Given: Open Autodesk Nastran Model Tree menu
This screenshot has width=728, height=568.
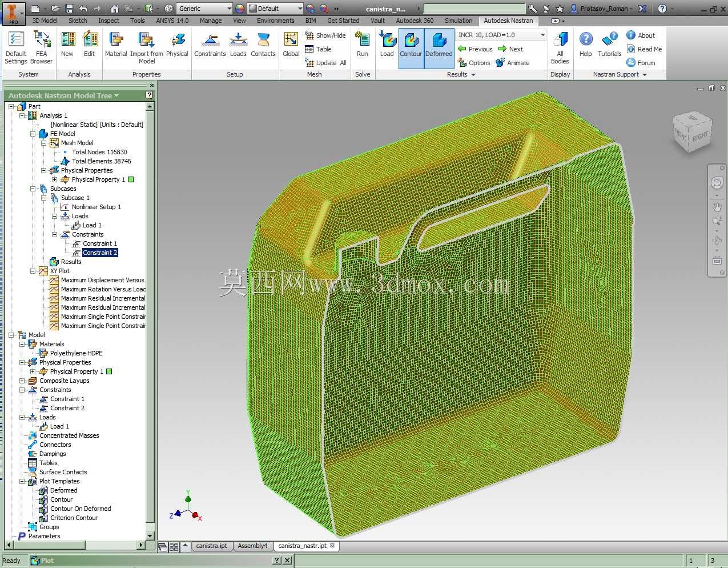Looking at the screenshot, I should (63, 95).
